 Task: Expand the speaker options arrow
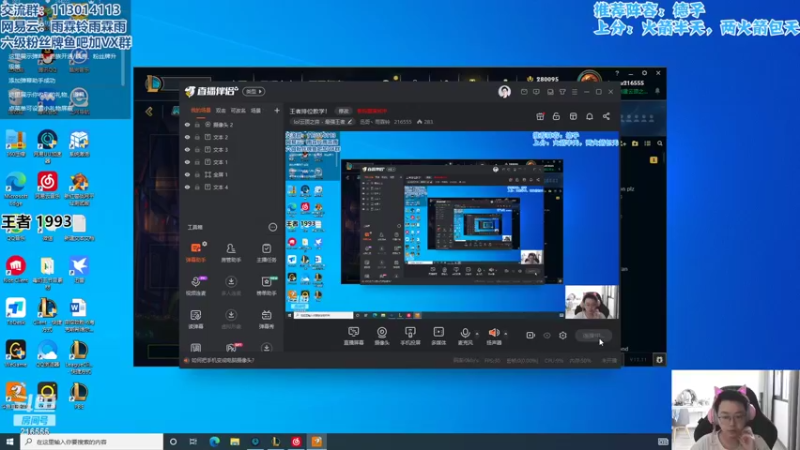pos(506,334)
